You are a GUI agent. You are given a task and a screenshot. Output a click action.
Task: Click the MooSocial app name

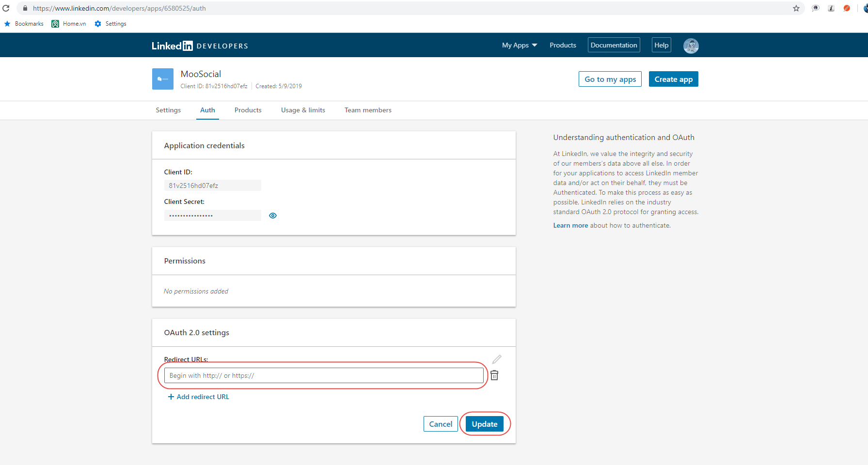tap(201, 74)
